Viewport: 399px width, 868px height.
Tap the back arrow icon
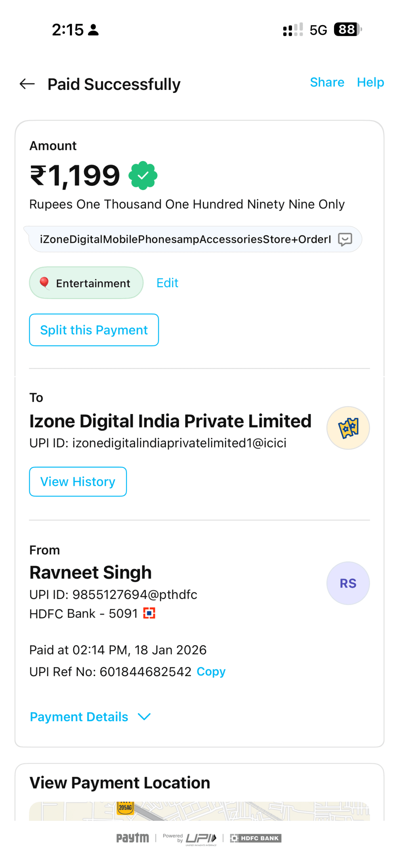(x=27, y=84)
